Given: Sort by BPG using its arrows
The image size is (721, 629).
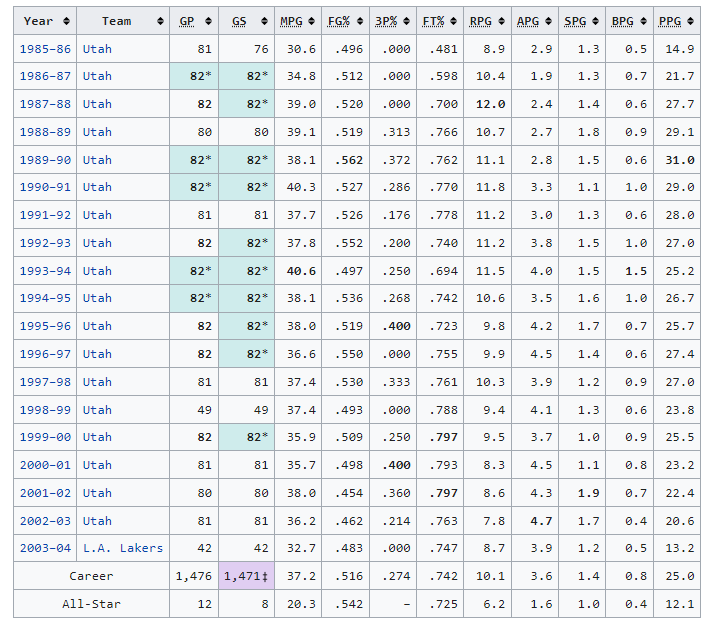Looking at the screenshot, I should tap(643, 21).
